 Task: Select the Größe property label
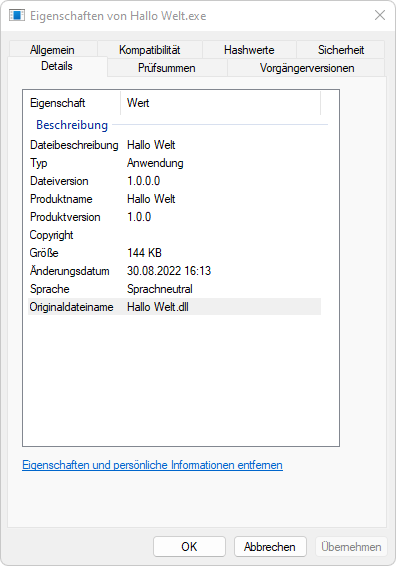[44, 253]
